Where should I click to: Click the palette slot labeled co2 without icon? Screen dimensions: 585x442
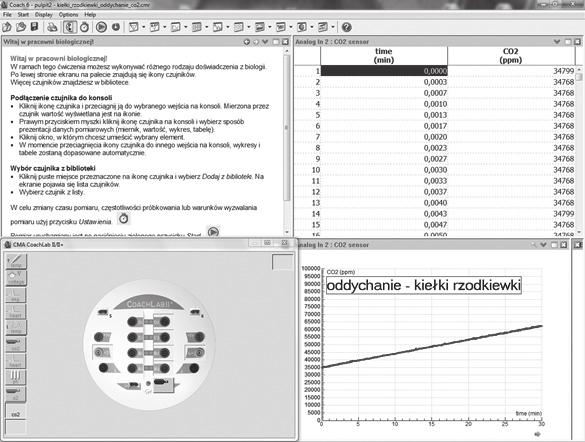tap(16, 411)
